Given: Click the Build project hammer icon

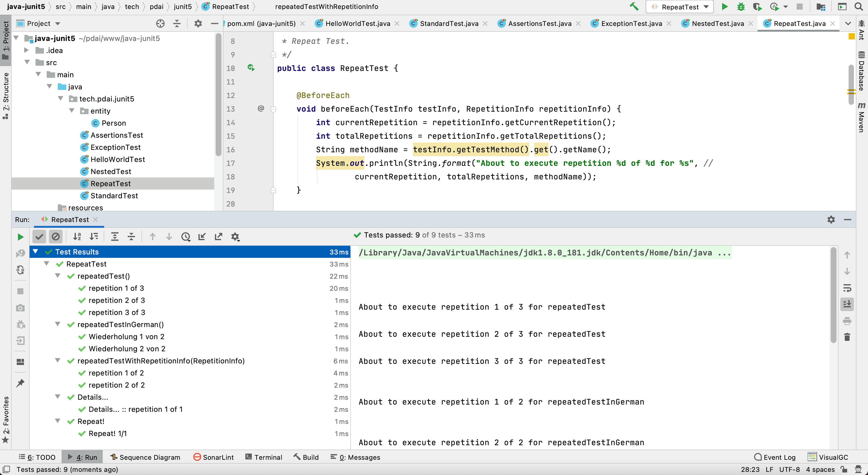Looking at the screenshot, I should 634,7.
